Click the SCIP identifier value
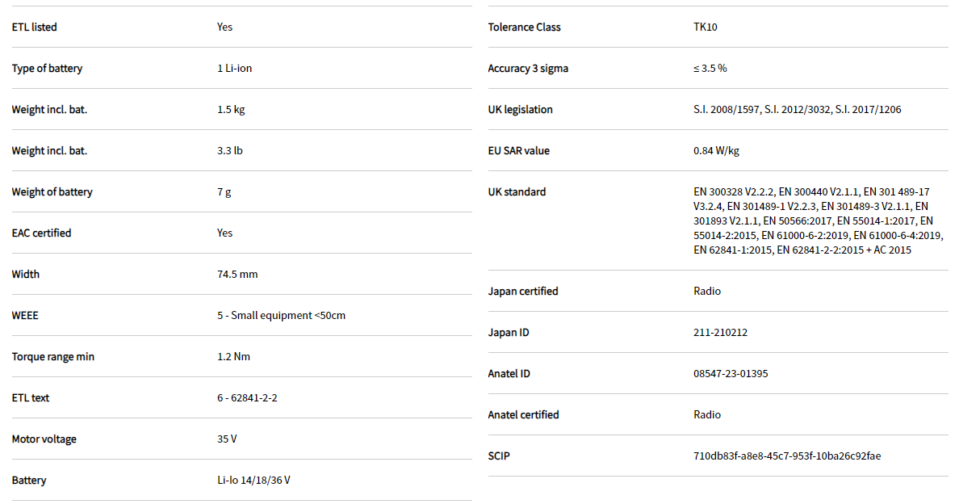 (787, 456)
